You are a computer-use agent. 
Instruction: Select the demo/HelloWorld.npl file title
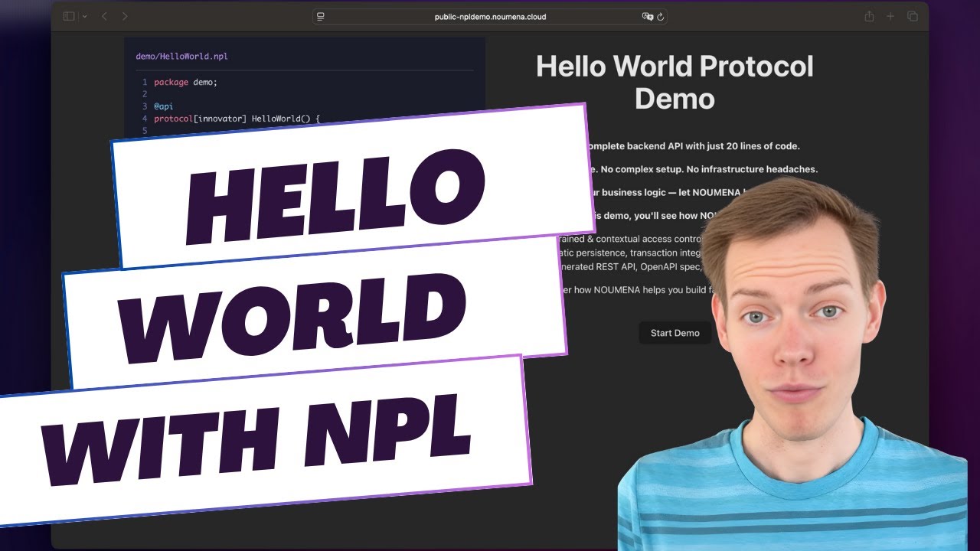click(x=181, y=57)
